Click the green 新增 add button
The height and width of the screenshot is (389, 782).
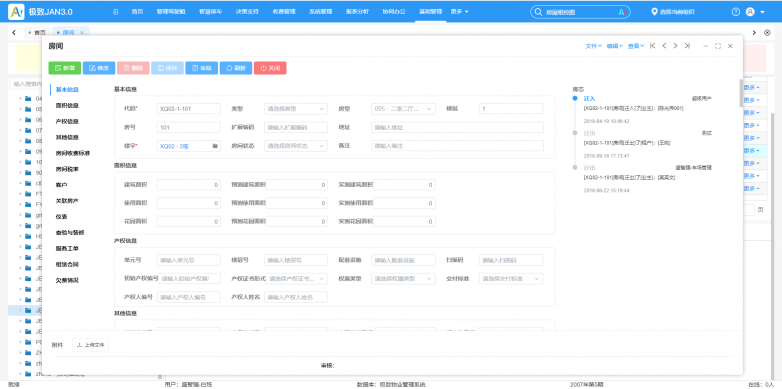click(x=64, y=68)
